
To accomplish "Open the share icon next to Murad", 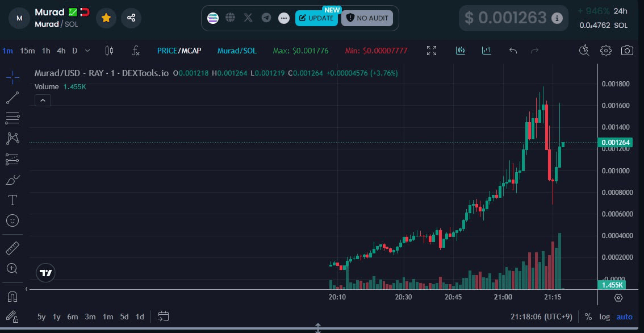I will coord(131,18).
